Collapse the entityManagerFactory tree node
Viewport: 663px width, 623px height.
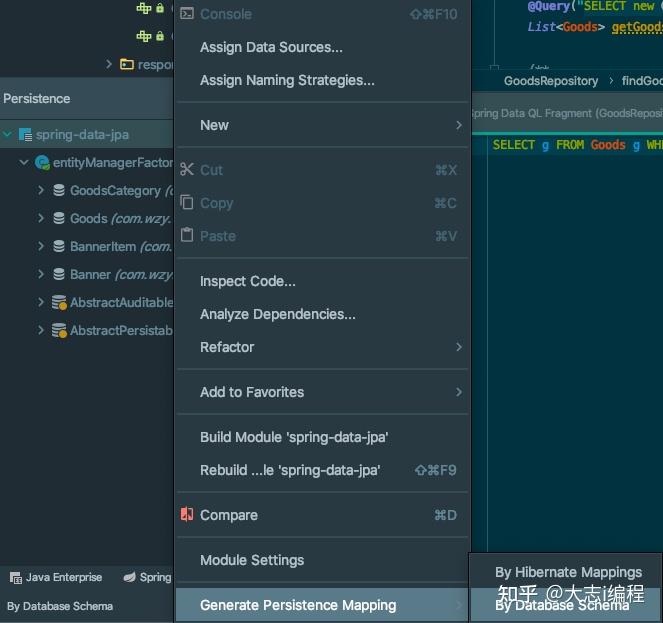click(x=24, y=162)
